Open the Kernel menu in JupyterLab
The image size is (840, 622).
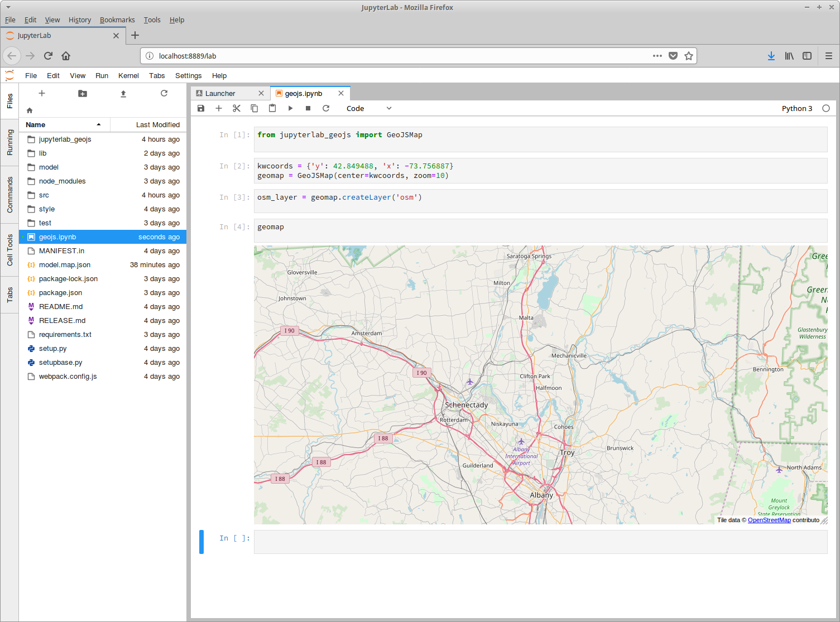128,76
